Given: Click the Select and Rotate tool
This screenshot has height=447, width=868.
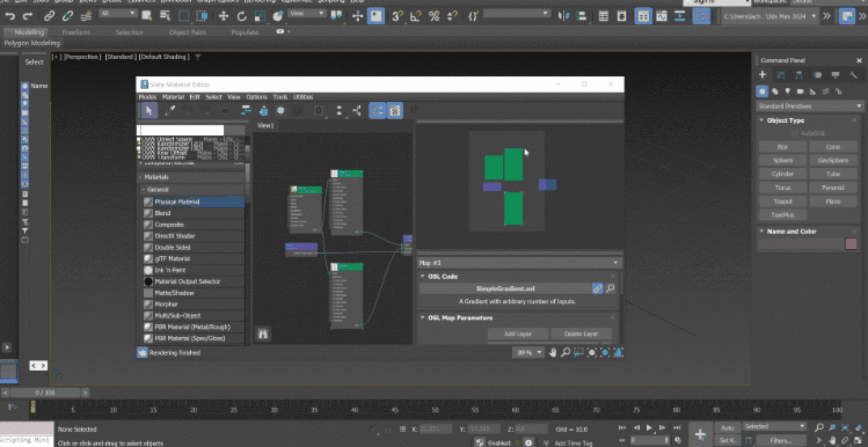Looking at the screenshot, I should point(242,17).
